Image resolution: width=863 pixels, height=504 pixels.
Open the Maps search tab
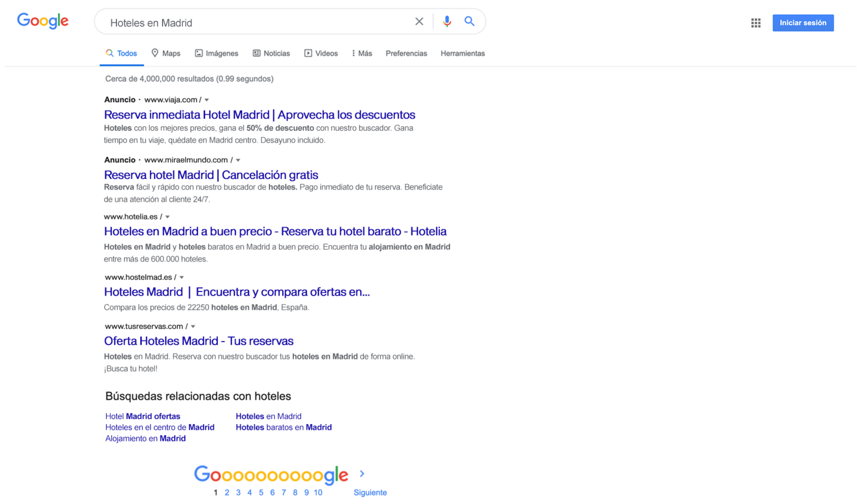(x=166, y=53)
